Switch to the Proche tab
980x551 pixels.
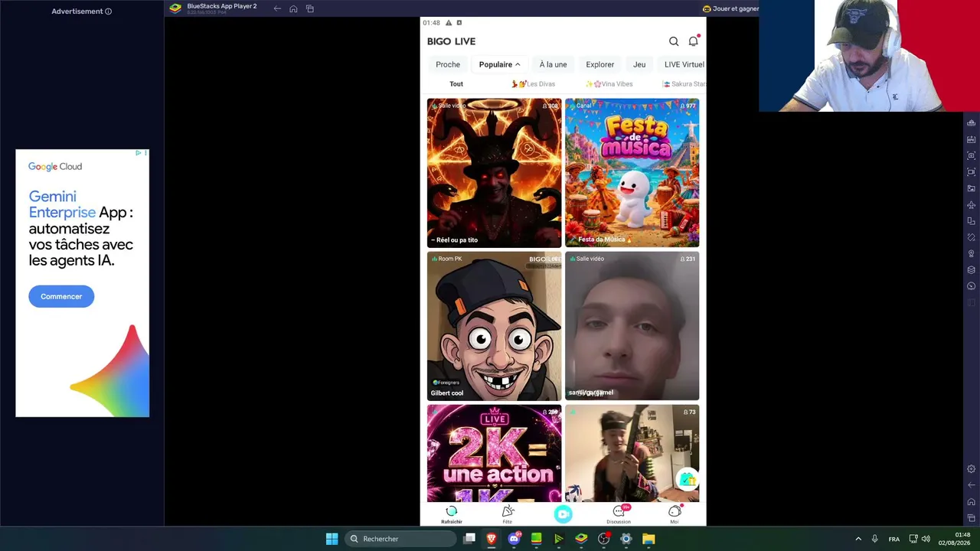tap(448, 64)
